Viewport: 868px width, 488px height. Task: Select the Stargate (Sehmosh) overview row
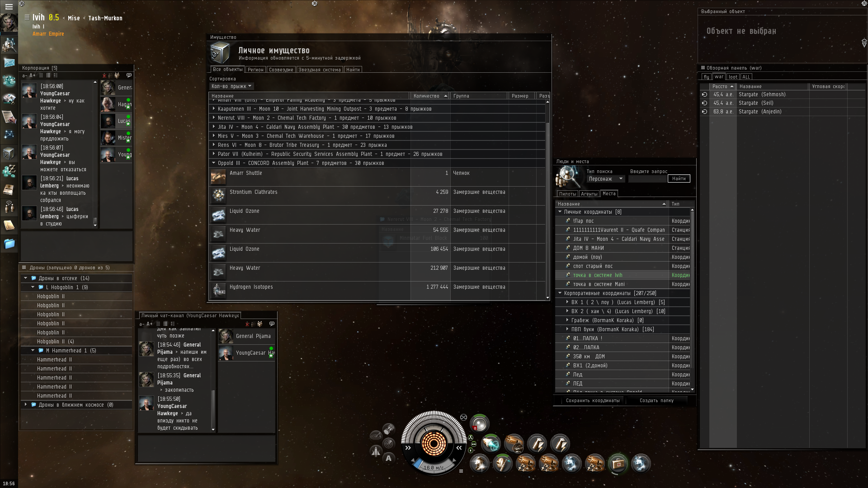point(782,94)
